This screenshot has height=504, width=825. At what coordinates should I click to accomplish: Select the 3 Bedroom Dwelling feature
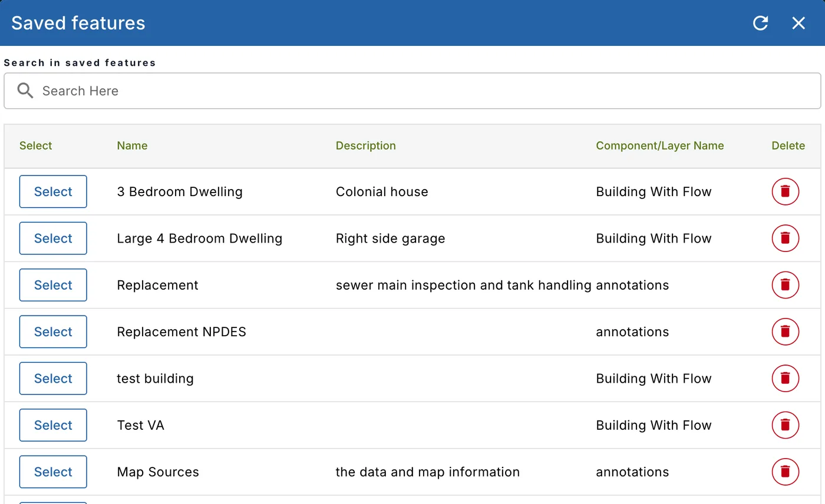pyautogui.click(x=53, y=191)
